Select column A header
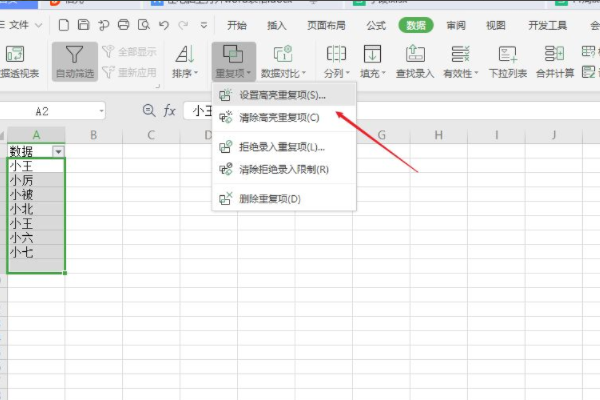 click(36, 135)
